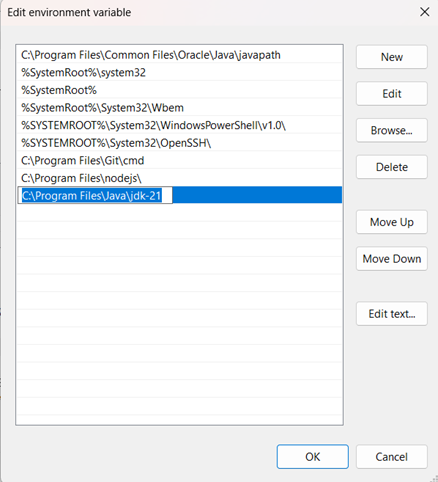This screenshot has width=438, height=482.
Task: Select the Oracle Java javapath entry
Action: coord(180,55)
